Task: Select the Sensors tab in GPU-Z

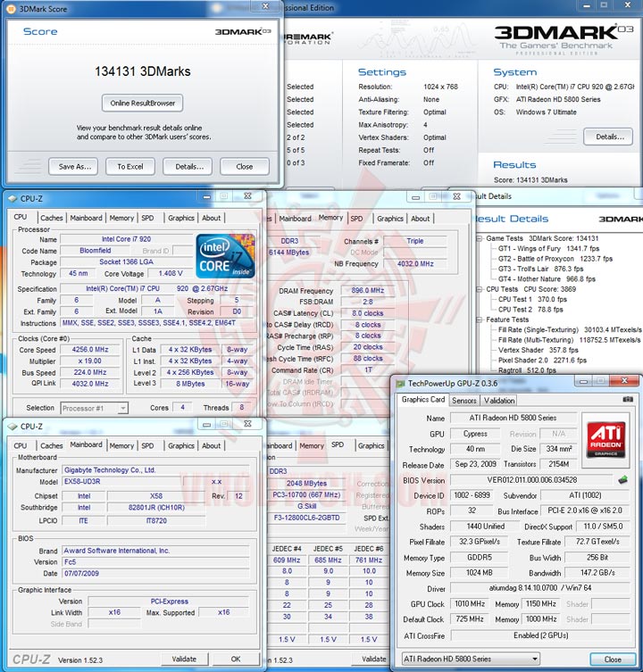Action: coord(464,401)
